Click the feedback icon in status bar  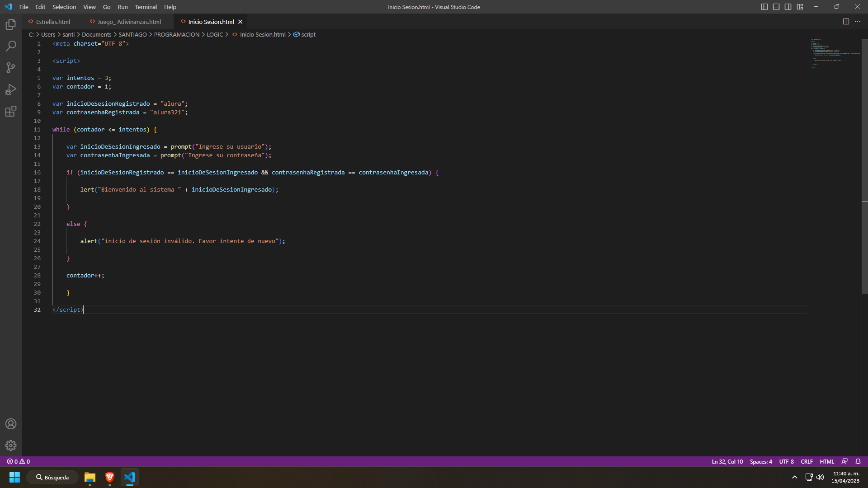[x=844, y=461]
